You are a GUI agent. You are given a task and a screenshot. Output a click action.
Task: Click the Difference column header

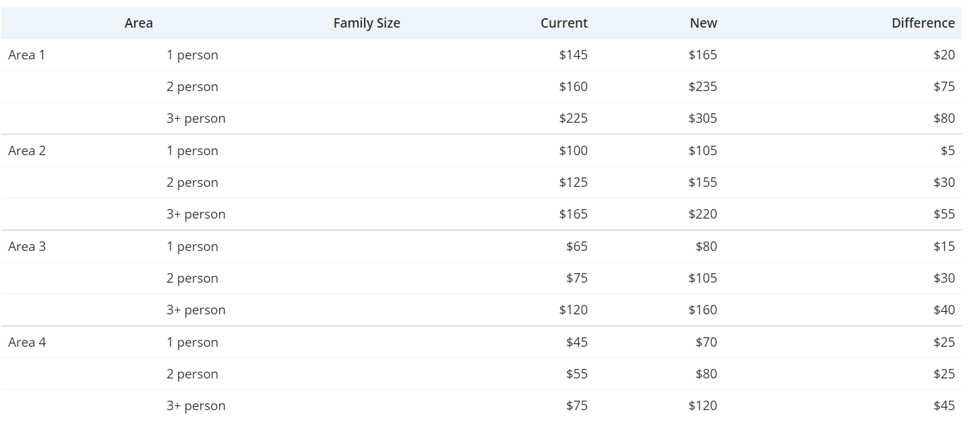[x=923, y=23]
